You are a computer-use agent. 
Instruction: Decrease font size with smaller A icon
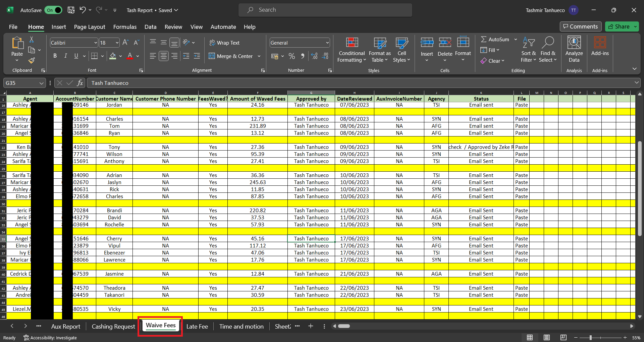point(136,43)
